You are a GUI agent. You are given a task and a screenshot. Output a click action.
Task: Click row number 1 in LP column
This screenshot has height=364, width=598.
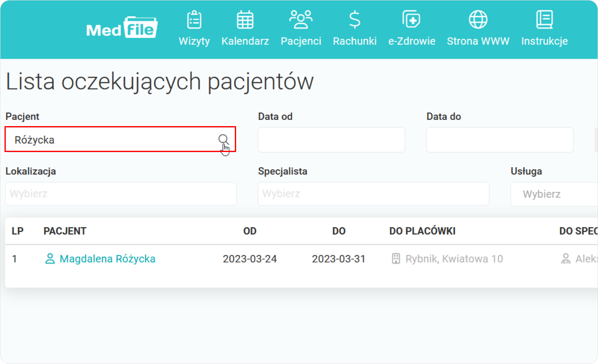pyautogui.click(x=14, y=259)
